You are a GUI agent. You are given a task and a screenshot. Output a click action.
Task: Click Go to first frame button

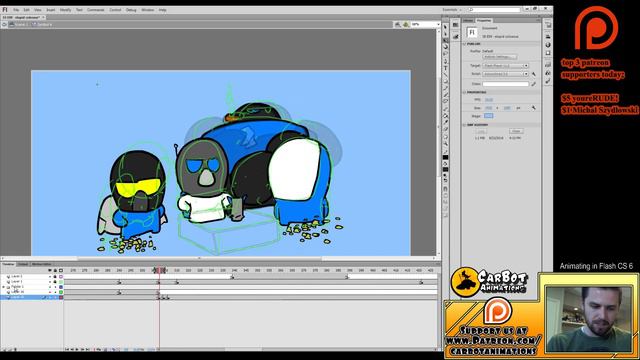pos(67,349)
